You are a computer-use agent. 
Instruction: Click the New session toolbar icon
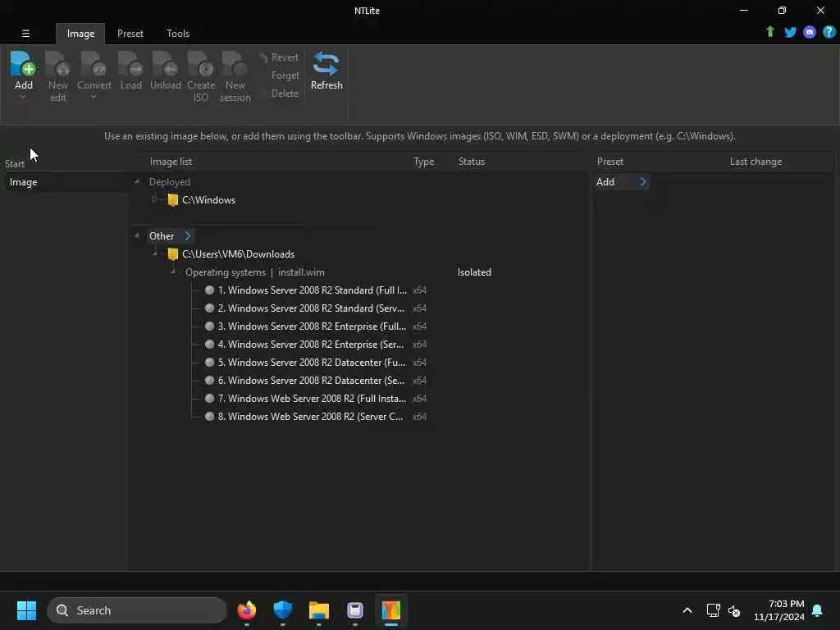[x=235, y=64]
